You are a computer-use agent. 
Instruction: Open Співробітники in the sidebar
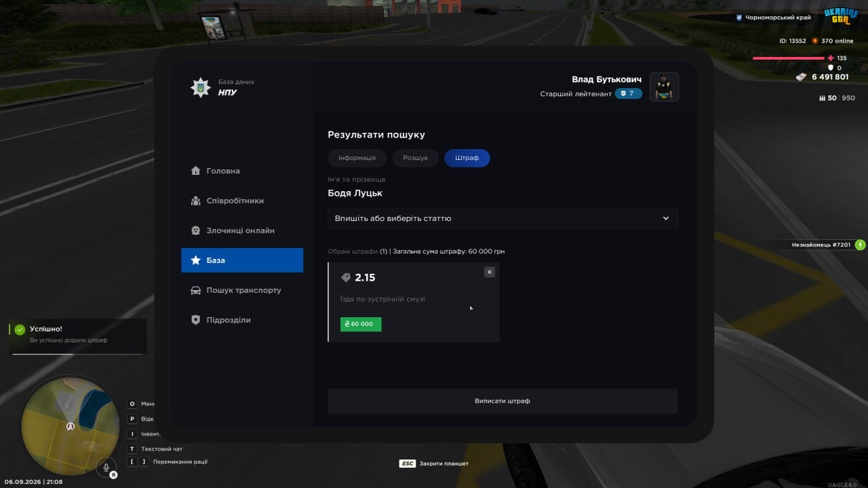coord(242,201)
